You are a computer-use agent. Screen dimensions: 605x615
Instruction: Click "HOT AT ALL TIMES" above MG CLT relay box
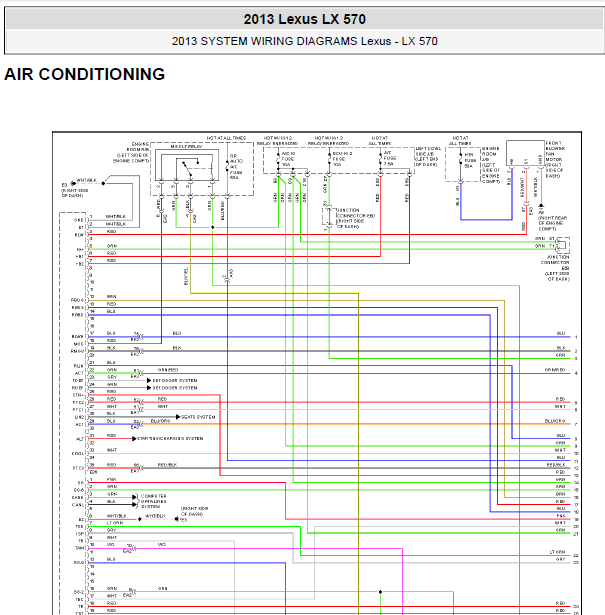pyautogui.click(x=226, y=138)
